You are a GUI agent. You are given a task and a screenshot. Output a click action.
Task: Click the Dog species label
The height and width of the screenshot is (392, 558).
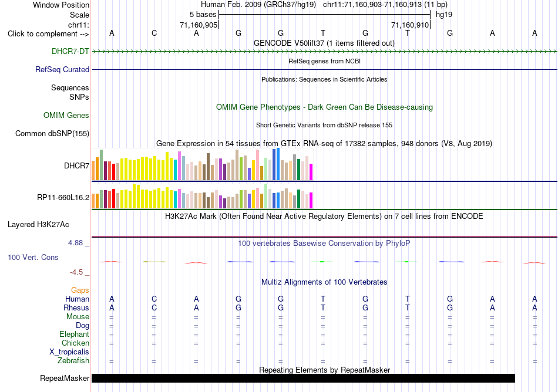pos(82,326)
